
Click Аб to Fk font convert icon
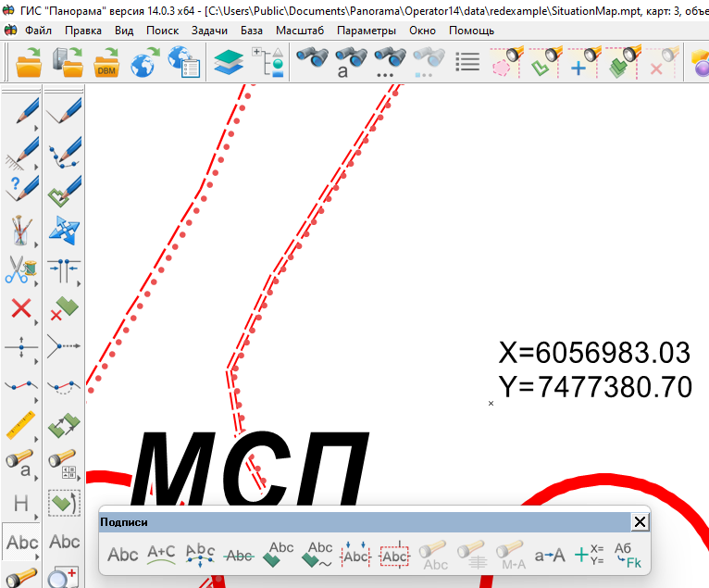tap(628, 556)
